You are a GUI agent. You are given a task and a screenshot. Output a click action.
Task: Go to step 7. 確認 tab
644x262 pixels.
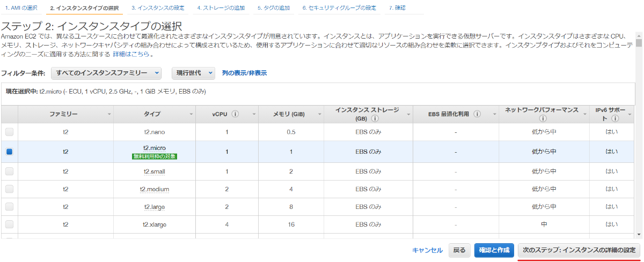tap(397, 8)
